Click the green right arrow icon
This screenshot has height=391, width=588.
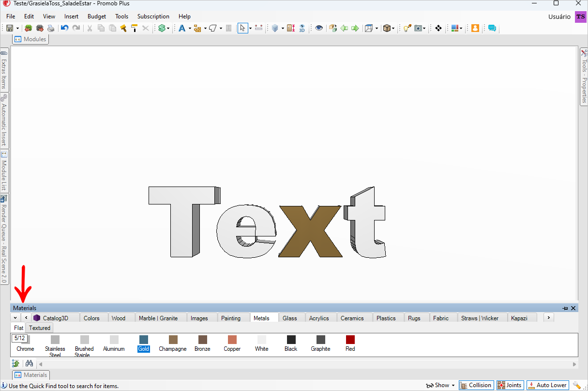(355, 28)
